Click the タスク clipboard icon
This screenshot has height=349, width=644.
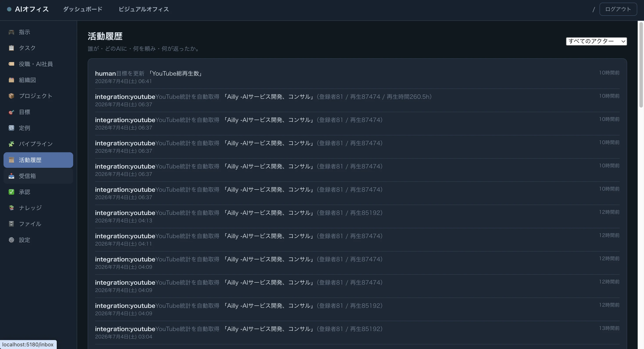click(x=11, y=48)
